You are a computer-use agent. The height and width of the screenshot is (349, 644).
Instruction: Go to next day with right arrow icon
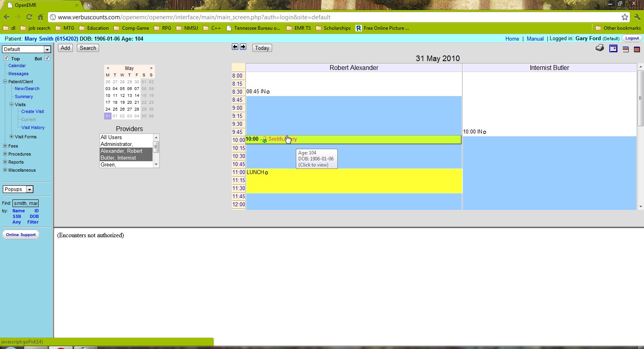(243, 47)
